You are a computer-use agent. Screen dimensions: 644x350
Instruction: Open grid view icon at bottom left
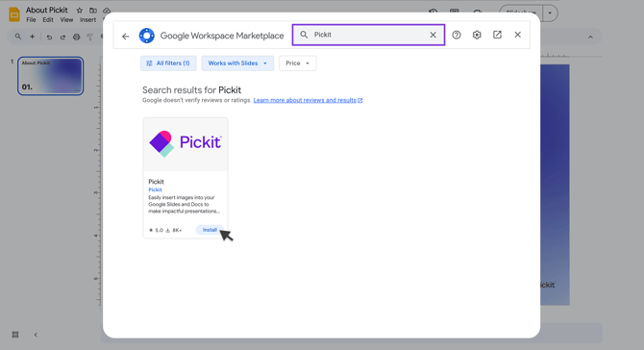click(x=15, y=335)
